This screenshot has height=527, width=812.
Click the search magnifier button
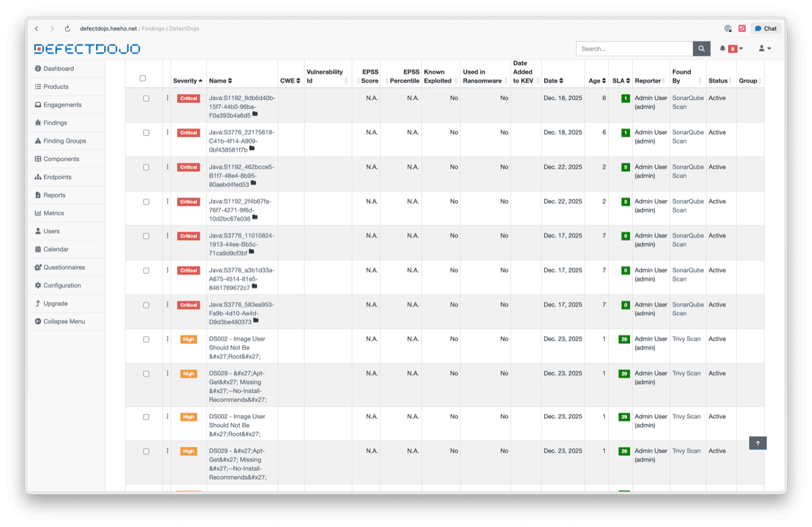[x=702, y=49]
